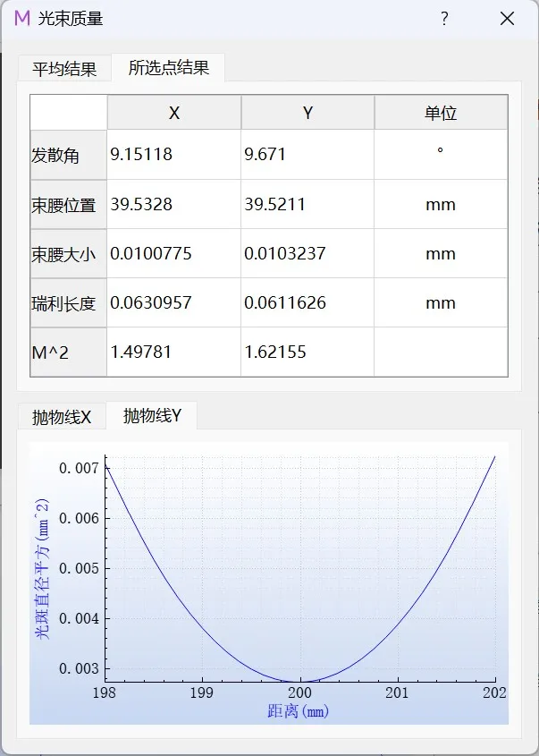The width and height of the screenshot is (539, 756).
Task: Open the 抛物线X plot tab
Action: (x=62, y=417)
